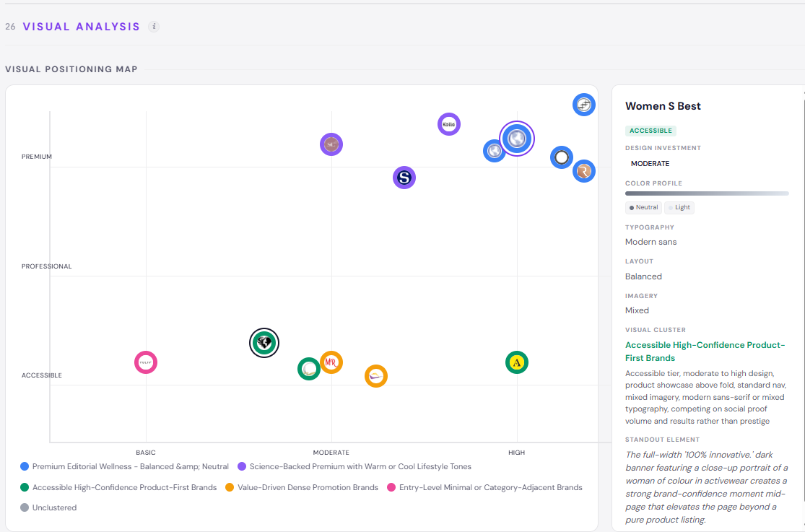Click the purple S brand marker
This screenshot has width=805, height=532.
(x=404, y=178)
